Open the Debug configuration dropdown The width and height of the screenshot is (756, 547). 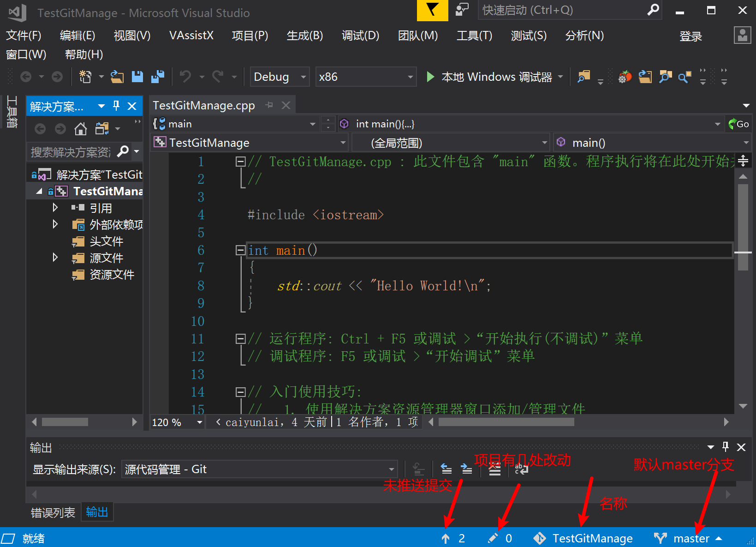click(280, 77)
